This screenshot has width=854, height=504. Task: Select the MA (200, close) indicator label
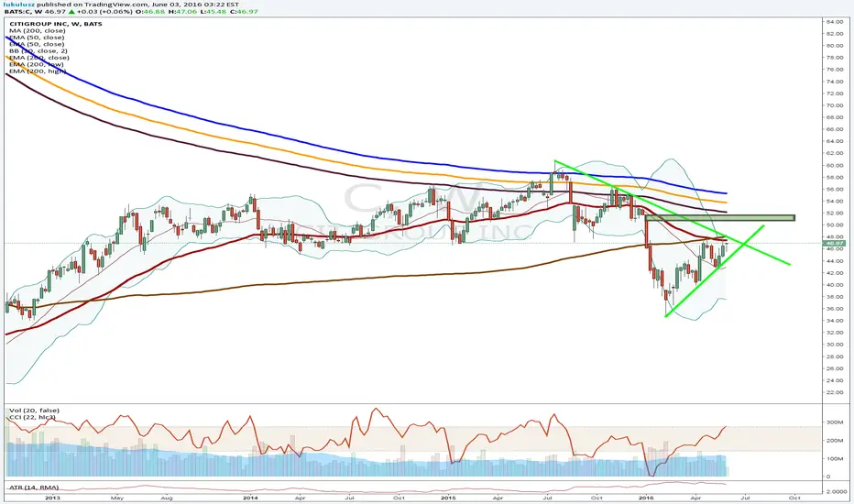37,30
